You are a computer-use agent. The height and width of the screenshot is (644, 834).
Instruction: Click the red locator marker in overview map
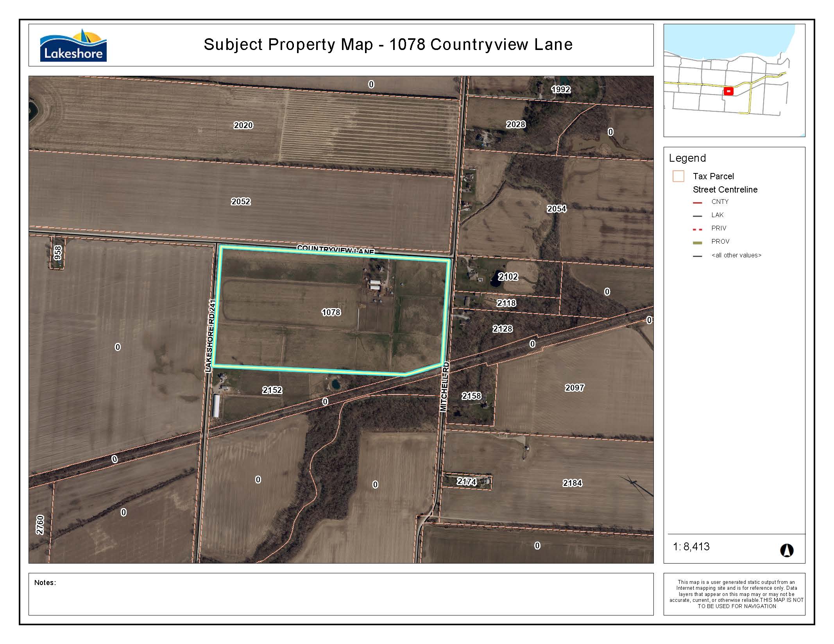728,91
